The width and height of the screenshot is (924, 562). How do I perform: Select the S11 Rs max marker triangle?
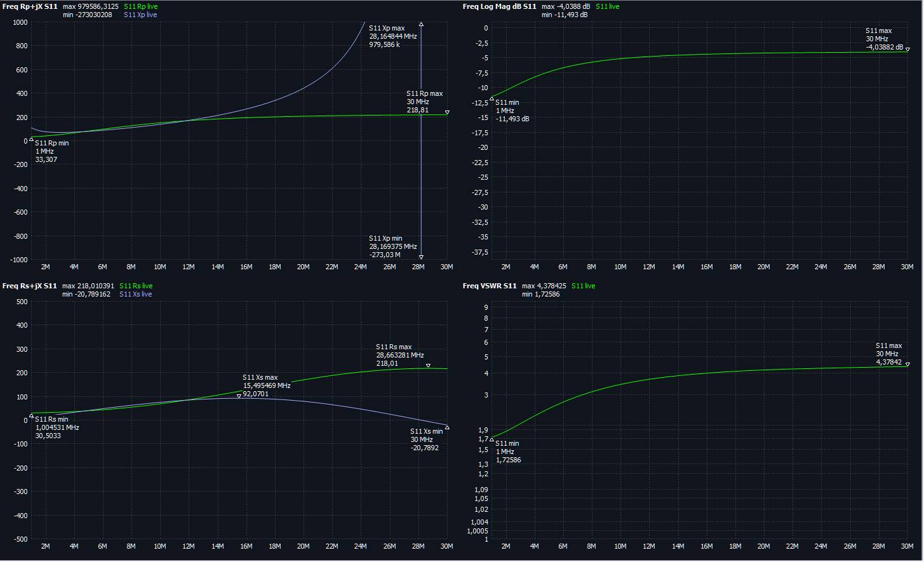(x=428, y=366)
